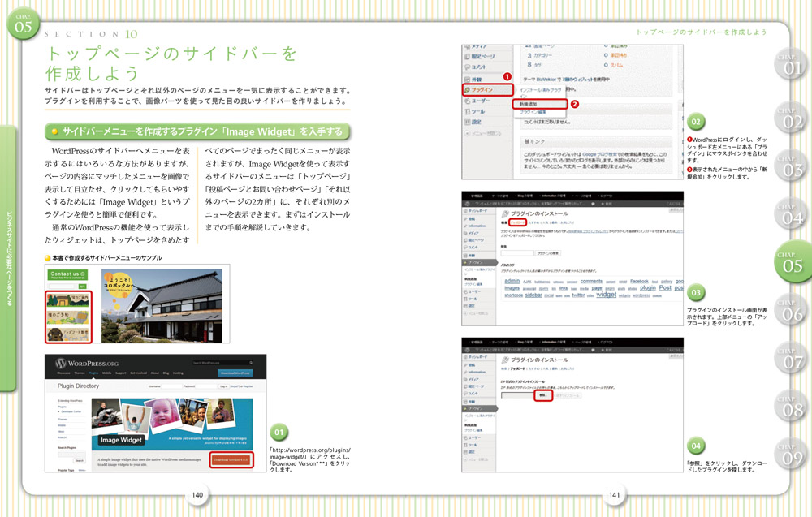The width and height of the screenshot is (812, 517).
Task: Click the CHAP. 02 chapter tab bubble
Action: tap(793, 118)
